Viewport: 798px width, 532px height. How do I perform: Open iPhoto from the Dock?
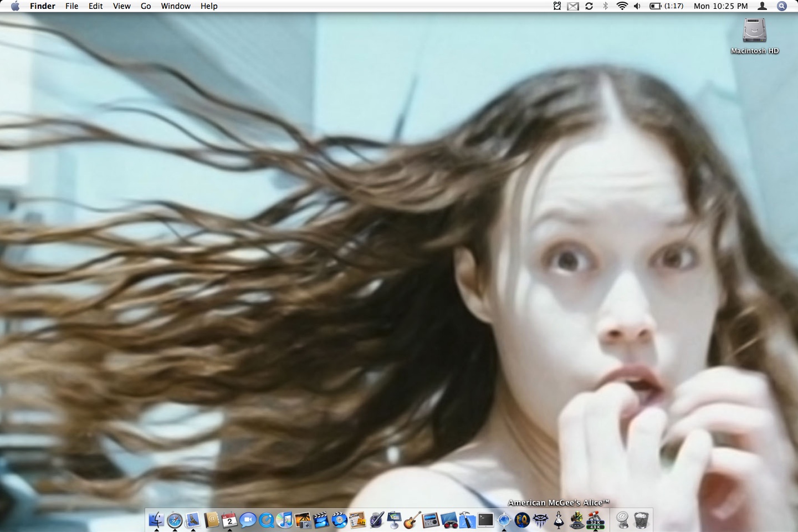[303, 520]
